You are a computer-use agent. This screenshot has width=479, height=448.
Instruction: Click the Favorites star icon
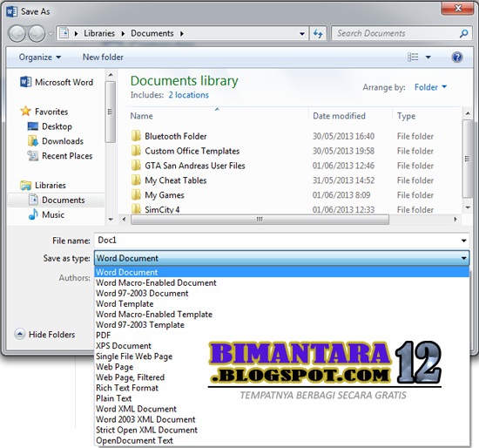coord(25,111)
